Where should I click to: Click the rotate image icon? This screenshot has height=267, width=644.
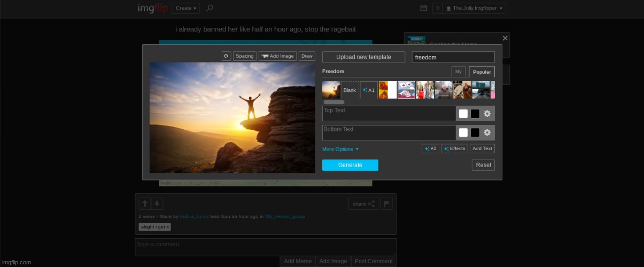tap(226, 56)
